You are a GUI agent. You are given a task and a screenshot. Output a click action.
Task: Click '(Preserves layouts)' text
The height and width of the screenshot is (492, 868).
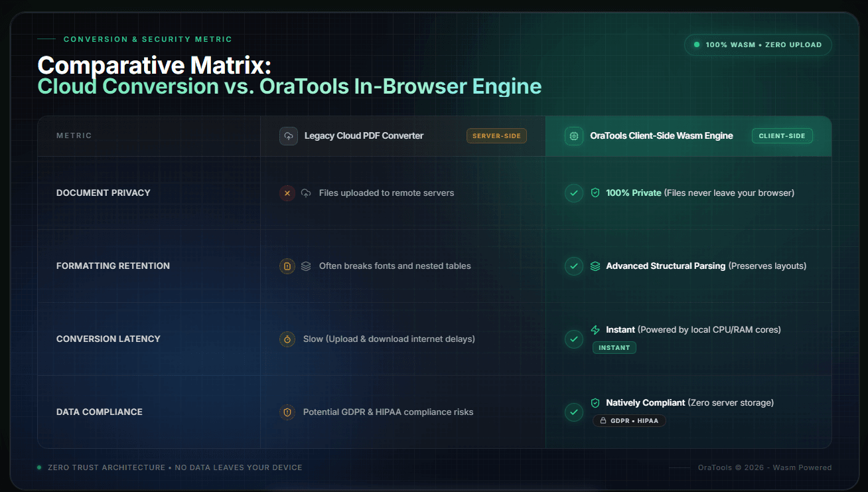[x=768, y=266]
